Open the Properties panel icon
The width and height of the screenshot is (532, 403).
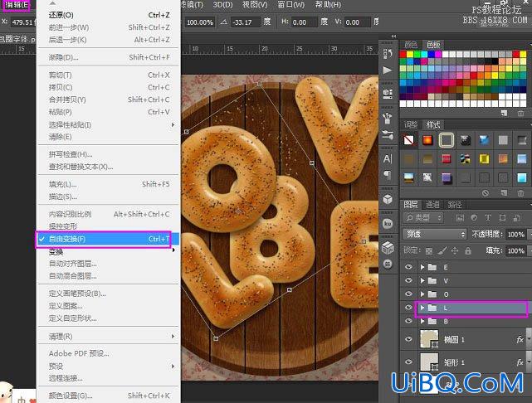pyautogui.click(x=388, y=93)
